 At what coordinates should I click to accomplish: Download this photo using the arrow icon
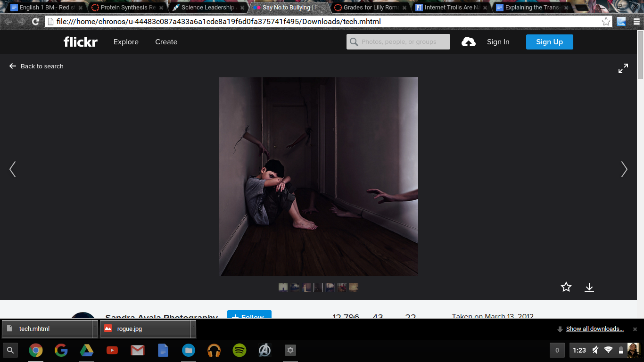click(x=589, y=287)
